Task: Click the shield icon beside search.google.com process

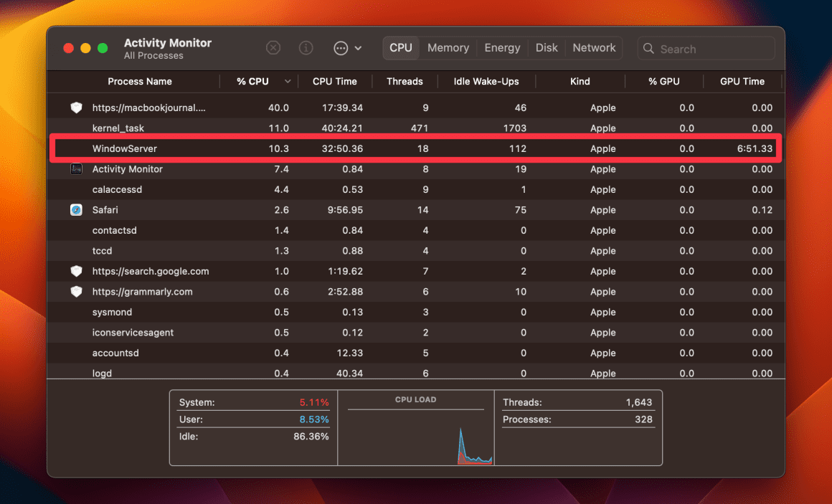Action: 77,271
